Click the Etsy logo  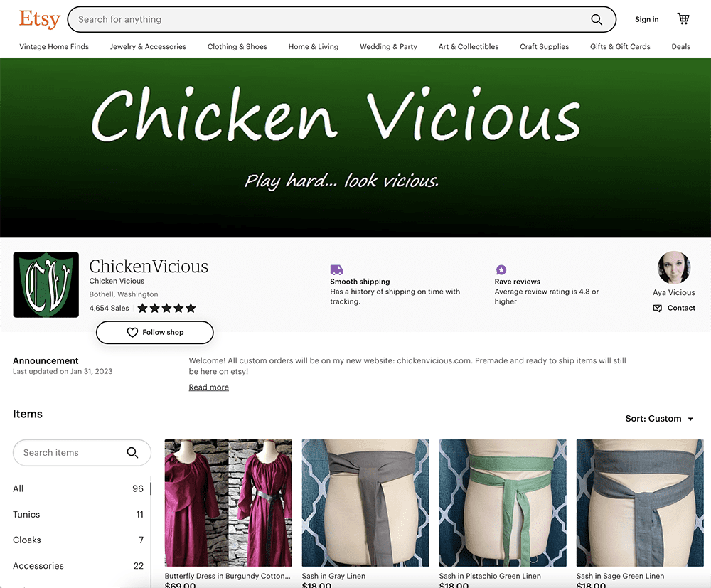click(39, 19)
